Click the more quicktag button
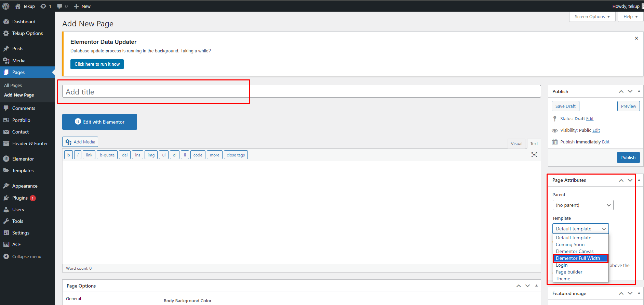The height and width of the screenshot is (305, 644). (x=215, y=155)
